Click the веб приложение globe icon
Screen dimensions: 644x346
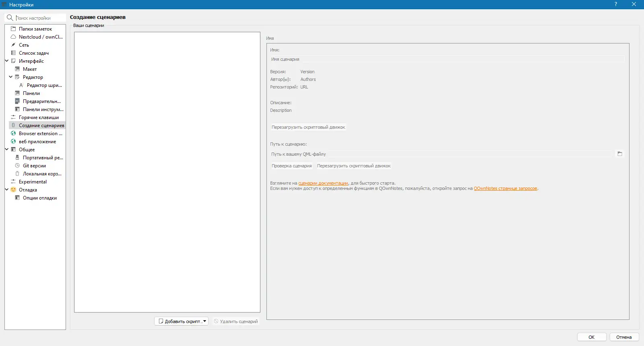(13, 142)
